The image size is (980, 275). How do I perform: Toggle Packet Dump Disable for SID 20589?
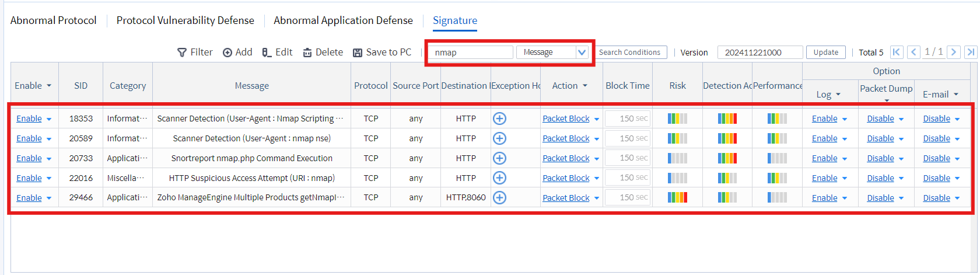(x=881, y=138)
